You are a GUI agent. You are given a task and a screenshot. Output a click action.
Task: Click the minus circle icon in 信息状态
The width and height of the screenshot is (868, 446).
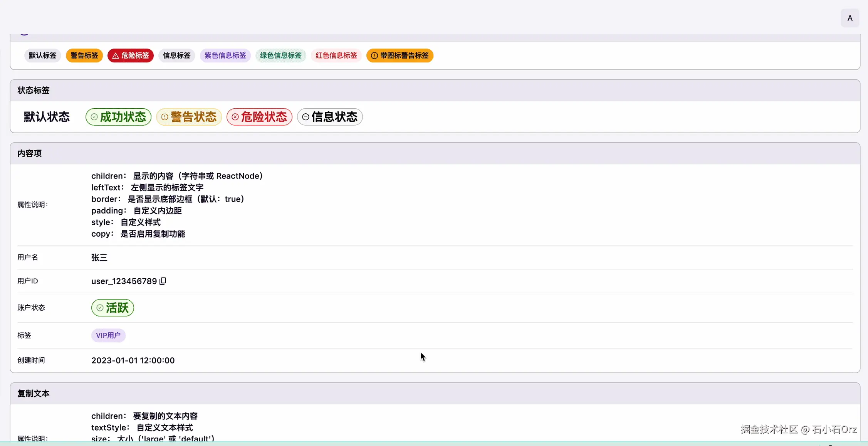coord(306,117)
